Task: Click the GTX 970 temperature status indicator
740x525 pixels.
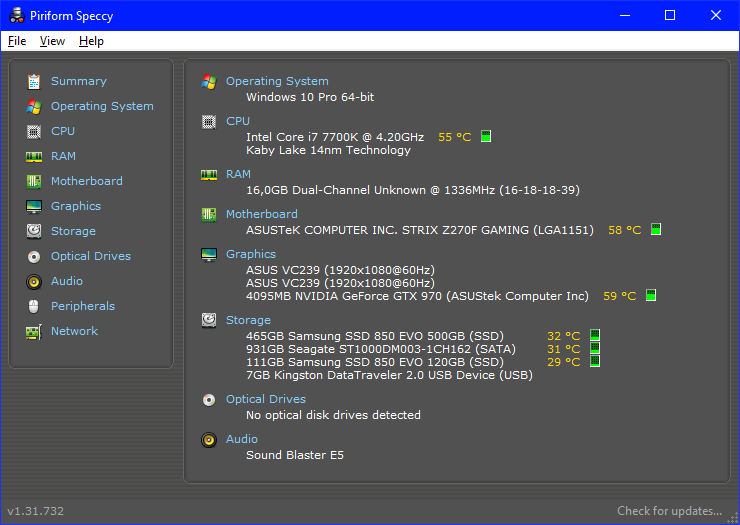Action: (651, 296)
